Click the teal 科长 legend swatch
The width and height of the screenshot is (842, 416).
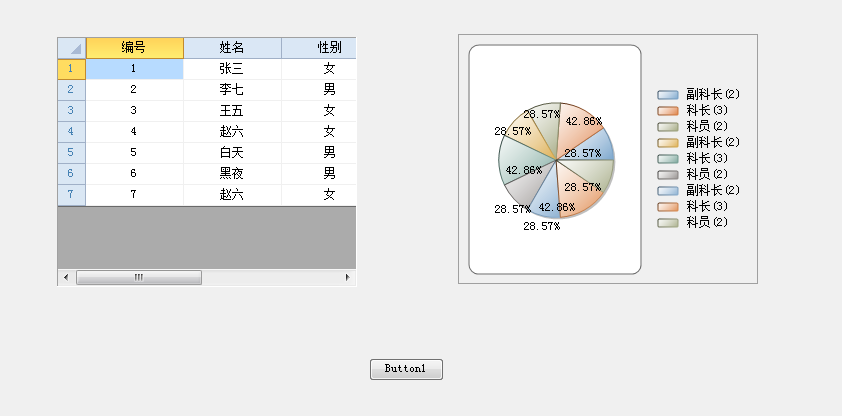point(667,159)
